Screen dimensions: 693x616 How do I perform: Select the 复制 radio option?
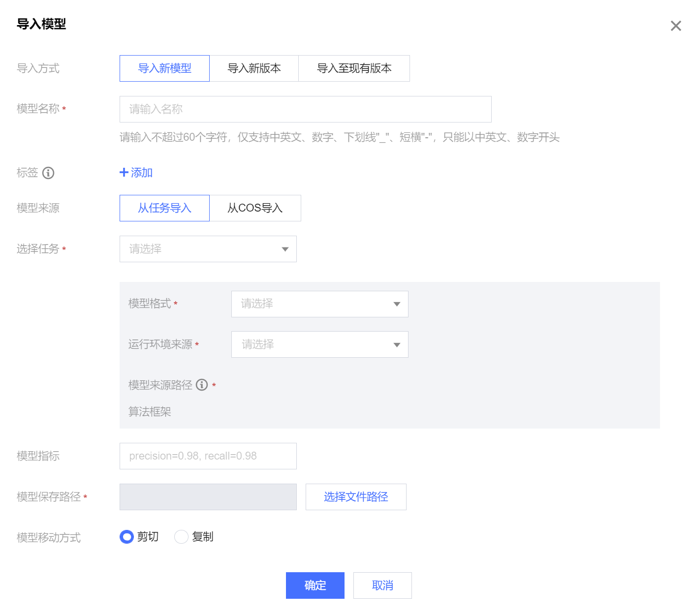[181, 537]
